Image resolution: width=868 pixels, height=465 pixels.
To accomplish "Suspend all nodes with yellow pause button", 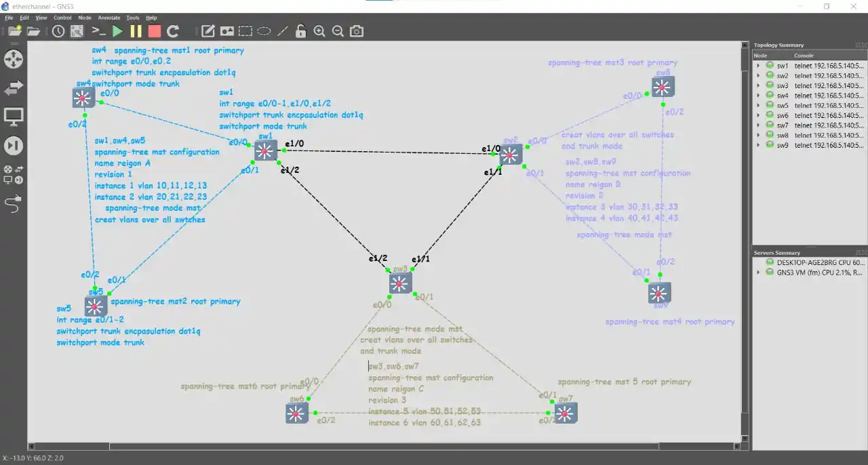I will (136, 31).
